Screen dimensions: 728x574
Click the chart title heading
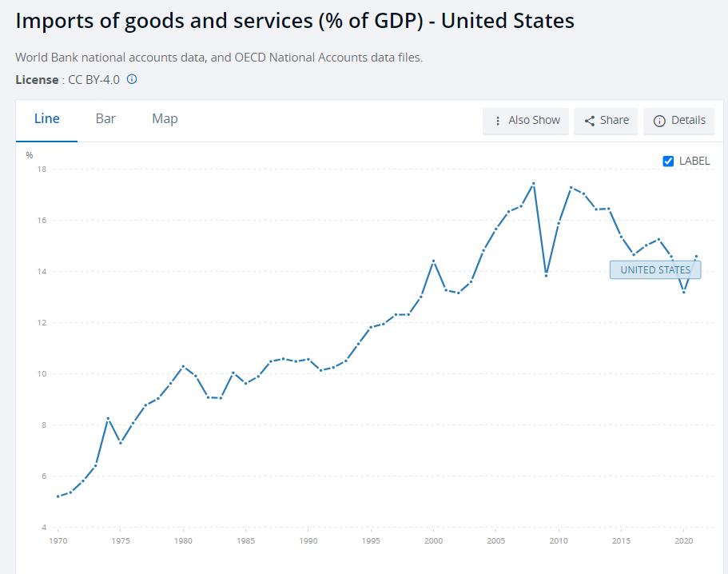295,22
